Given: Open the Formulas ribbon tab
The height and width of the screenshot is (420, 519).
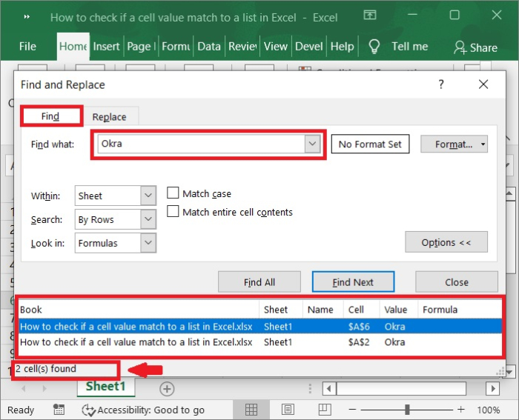Looking at the screenshot, I should click(176, 47).
